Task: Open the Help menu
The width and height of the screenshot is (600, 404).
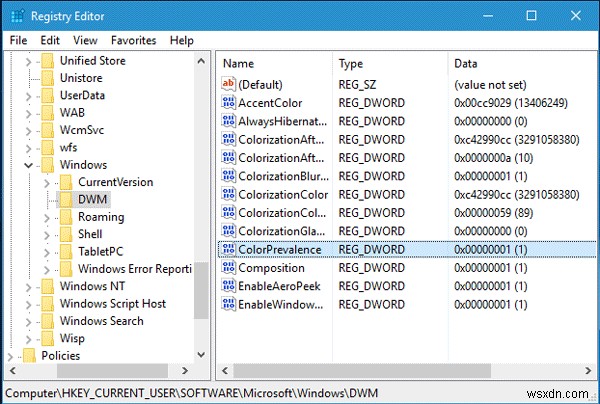Action: coord(182,40)
